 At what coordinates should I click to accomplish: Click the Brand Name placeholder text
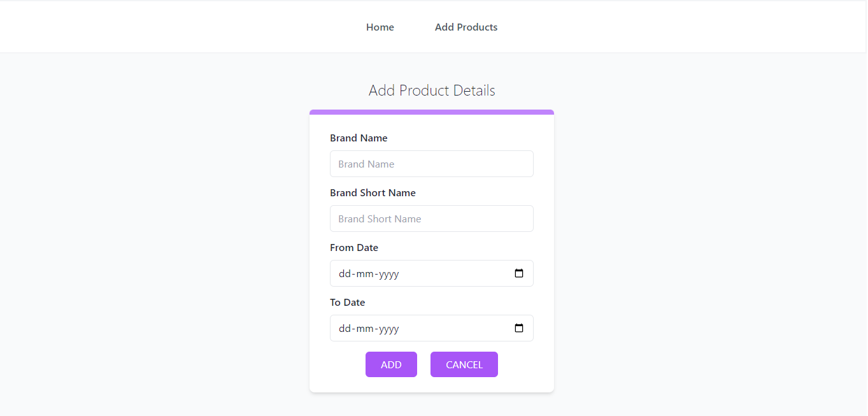pos(366,164)
